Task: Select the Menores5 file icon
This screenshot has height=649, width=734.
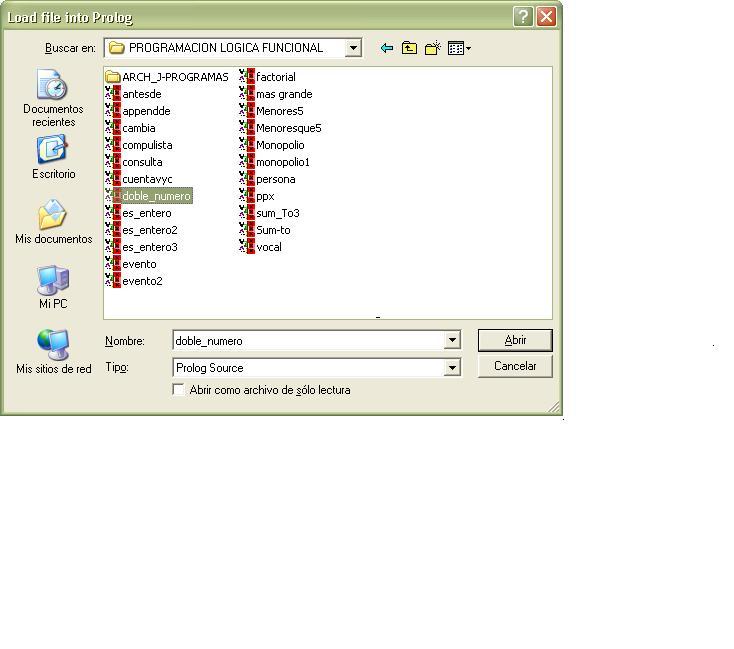Action: (247, 111)
